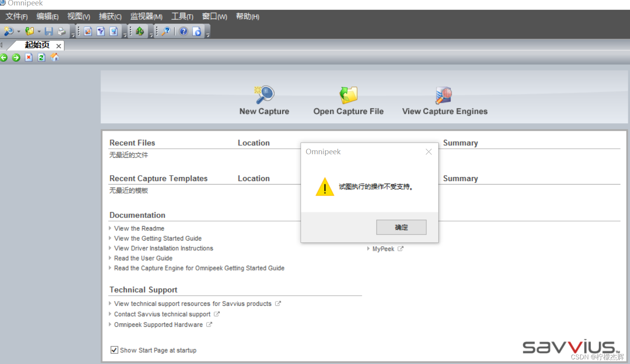
Task: Click the Save floppy disk toolbar icon
Action: coord(49,31)
